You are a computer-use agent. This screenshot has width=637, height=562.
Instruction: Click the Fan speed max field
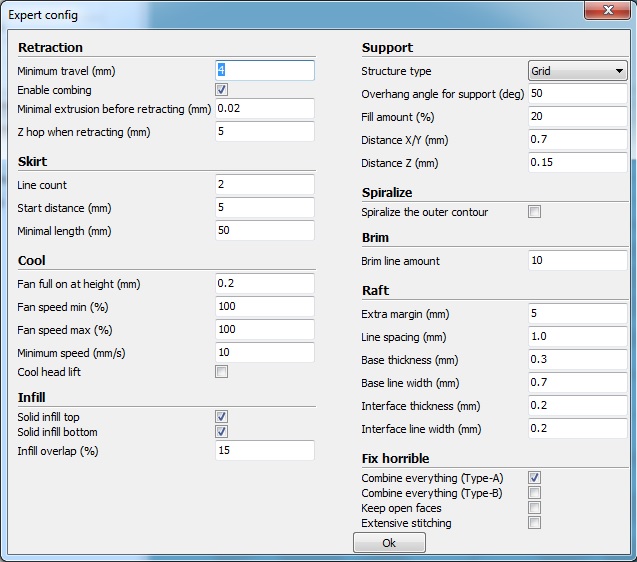[264, 330]
